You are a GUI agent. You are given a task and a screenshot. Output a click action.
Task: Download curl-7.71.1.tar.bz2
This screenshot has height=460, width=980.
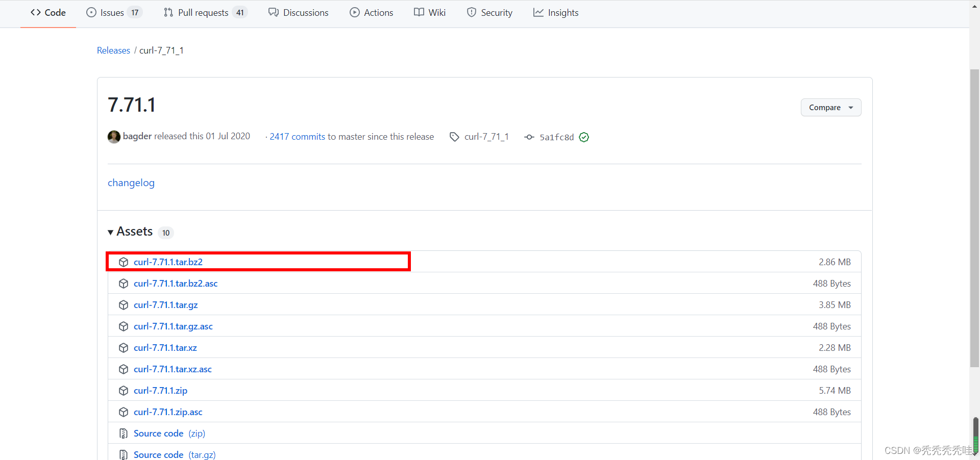[168, 262]
